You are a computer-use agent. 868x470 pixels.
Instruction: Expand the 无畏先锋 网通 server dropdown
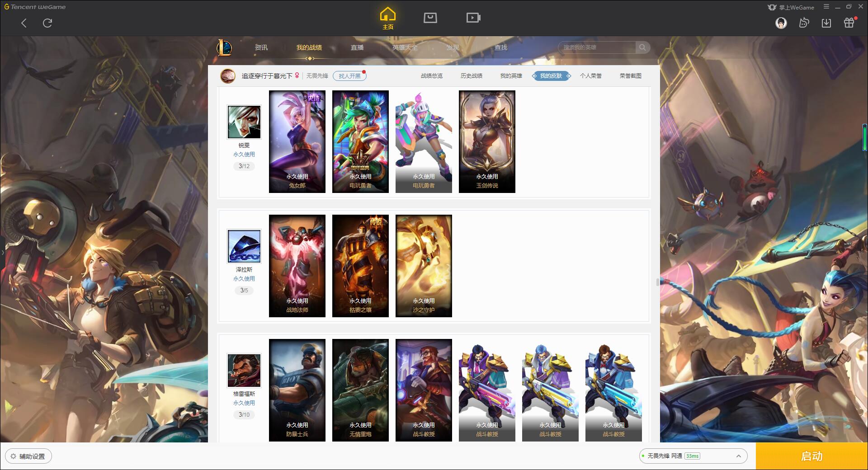693,456
